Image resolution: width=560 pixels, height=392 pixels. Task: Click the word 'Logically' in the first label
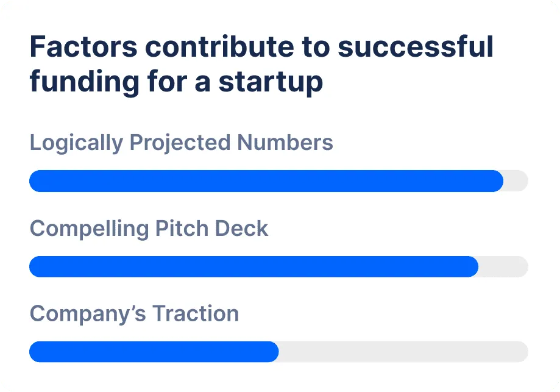[x=76, y=143]
